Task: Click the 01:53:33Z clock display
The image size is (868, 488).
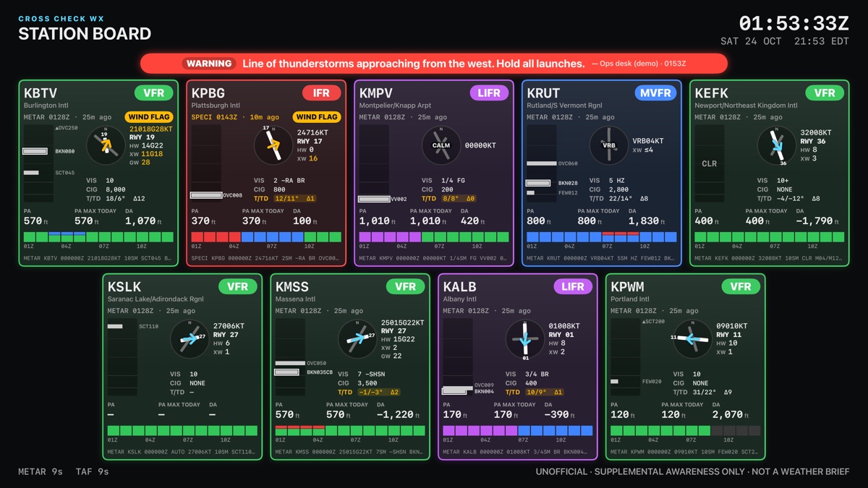Action: pos(793,22)
